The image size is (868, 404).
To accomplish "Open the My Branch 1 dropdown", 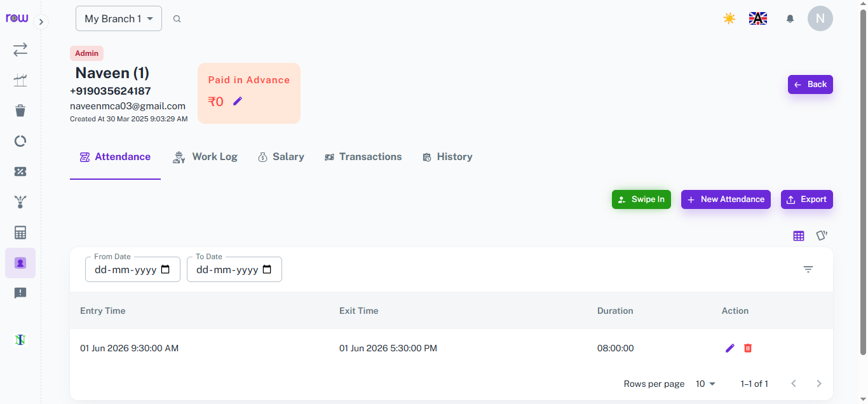I will [x=119, y=18].
